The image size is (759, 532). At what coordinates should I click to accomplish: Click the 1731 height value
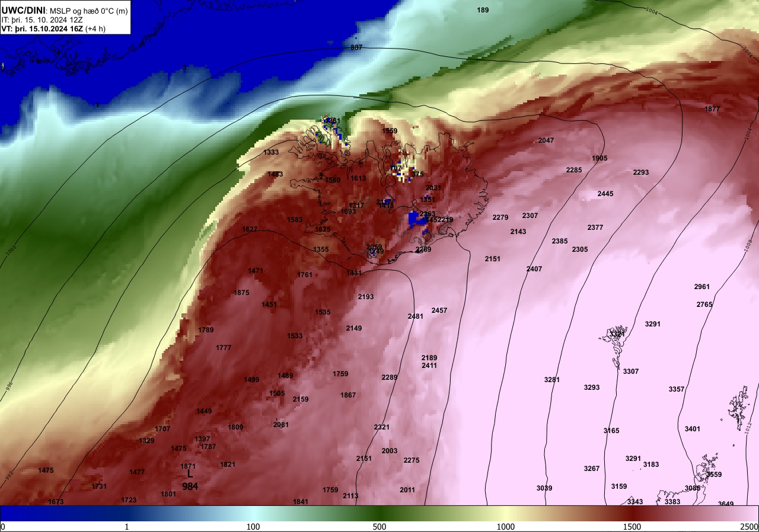click(99, 486)
